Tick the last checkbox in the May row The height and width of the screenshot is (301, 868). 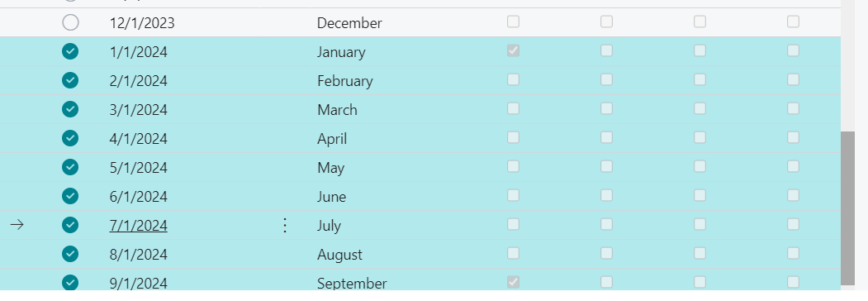794,166
